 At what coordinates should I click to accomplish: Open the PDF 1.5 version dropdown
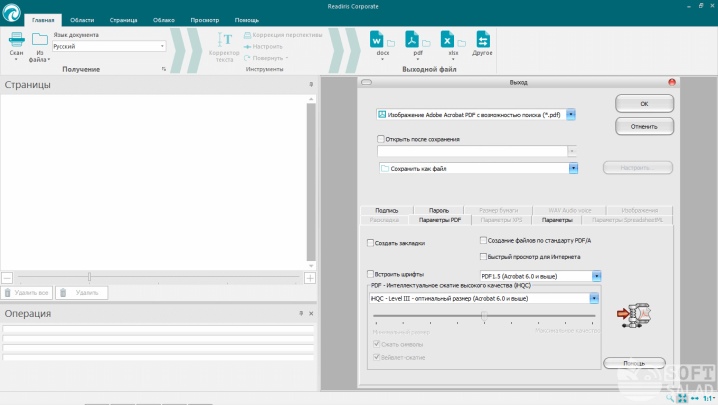(x=596, y=276)
